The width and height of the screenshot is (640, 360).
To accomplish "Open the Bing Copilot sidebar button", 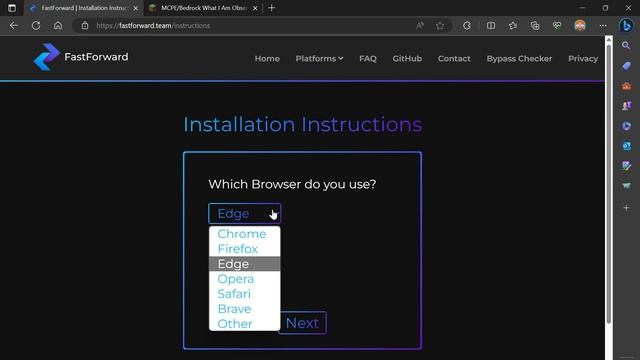I will pyautogui.click(x=626, y=25).
